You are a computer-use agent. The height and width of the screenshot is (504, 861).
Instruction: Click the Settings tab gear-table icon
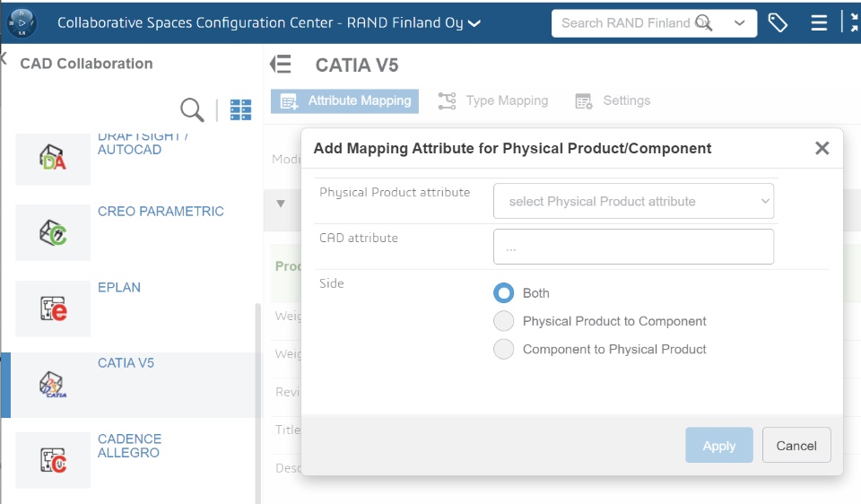point(583,101)
